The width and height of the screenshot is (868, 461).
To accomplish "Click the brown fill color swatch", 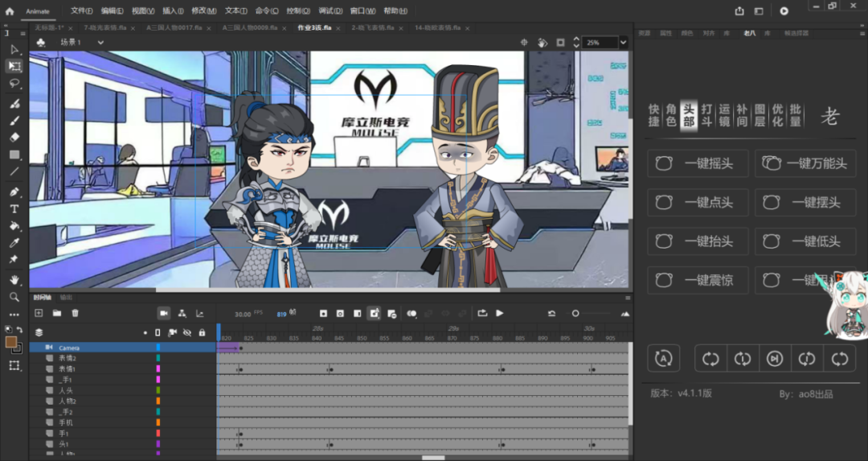I will tap(11, 342).
